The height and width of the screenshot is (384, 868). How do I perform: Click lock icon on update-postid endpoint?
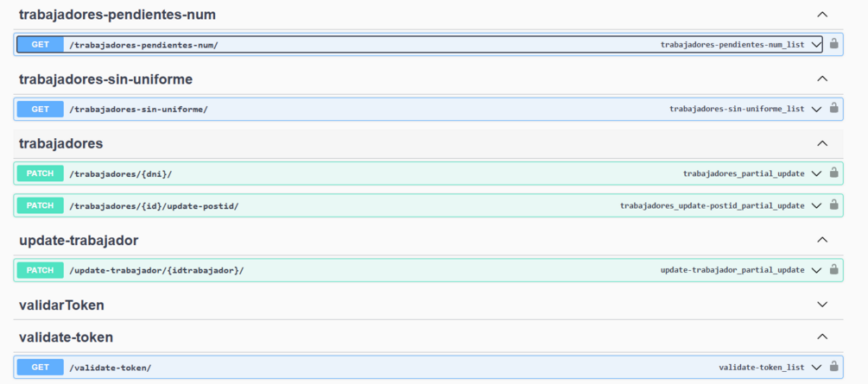click(833, 205)
